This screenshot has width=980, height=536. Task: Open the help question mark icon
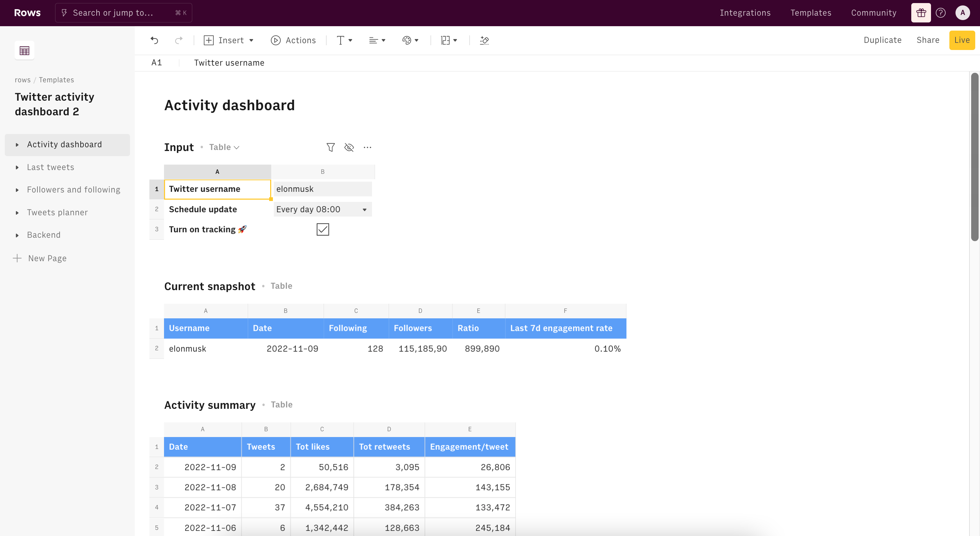(x=941, y=13)
